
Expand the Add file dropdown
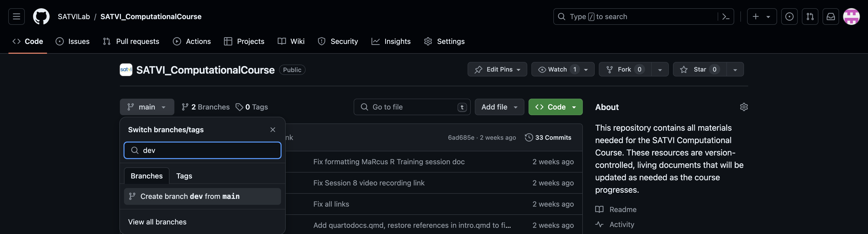(x=499, y=107)
